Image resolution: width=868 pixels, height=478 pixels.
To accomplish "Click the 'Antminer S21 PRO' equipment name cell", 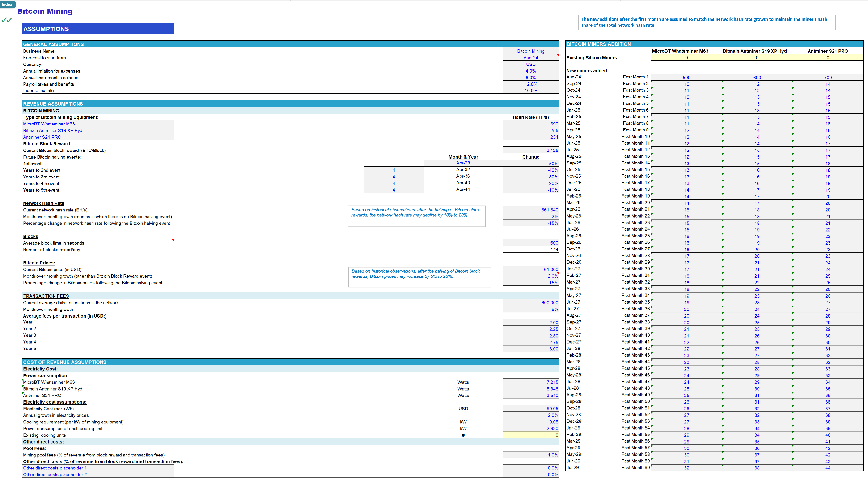I will (x=98, y=137).
